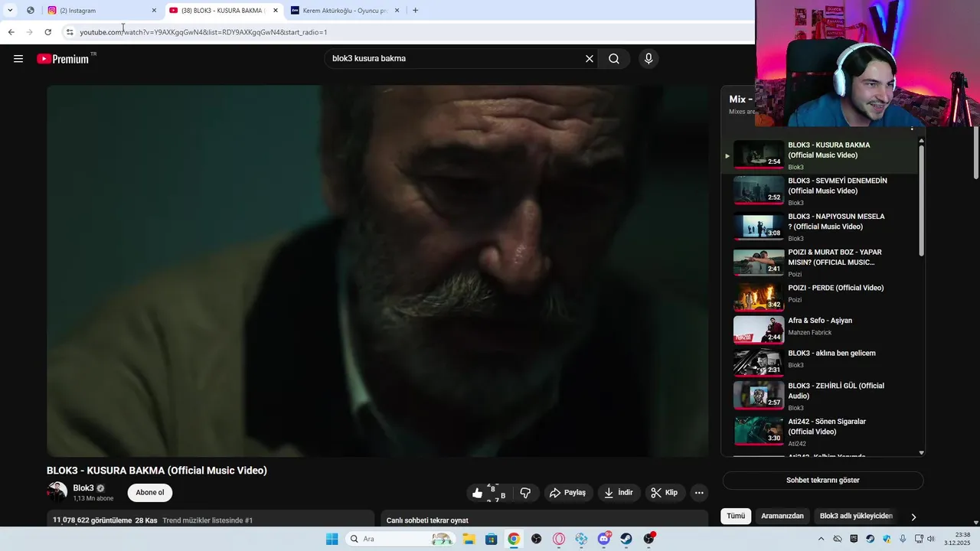Clear the search box with the X
This screenshot has width=980, height=551.
pyautogui.click(x=590, y=59)
